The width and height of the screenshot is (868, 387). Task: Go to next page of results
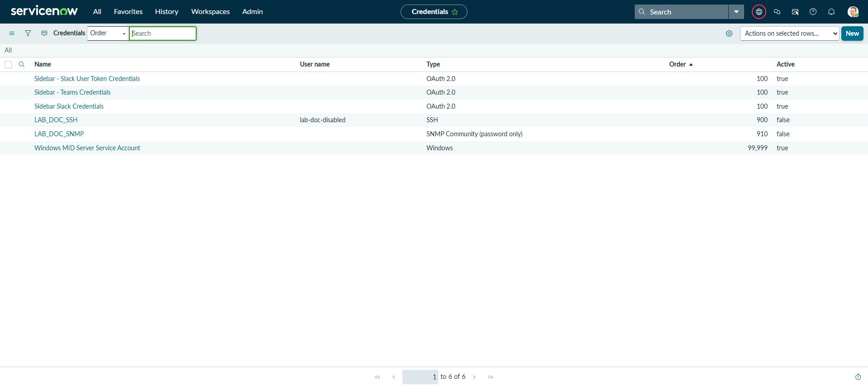click(475, 377)
